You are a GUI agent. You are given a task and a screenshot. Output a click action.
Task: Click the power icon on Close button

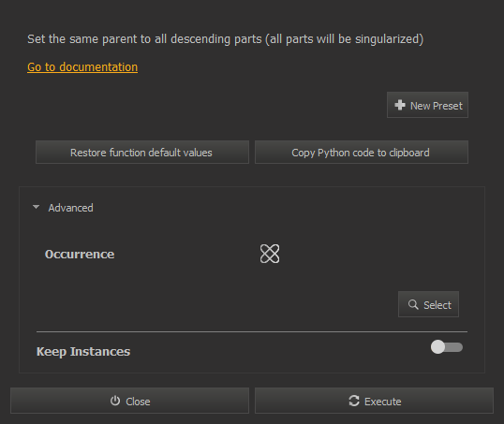coord(115,401)
